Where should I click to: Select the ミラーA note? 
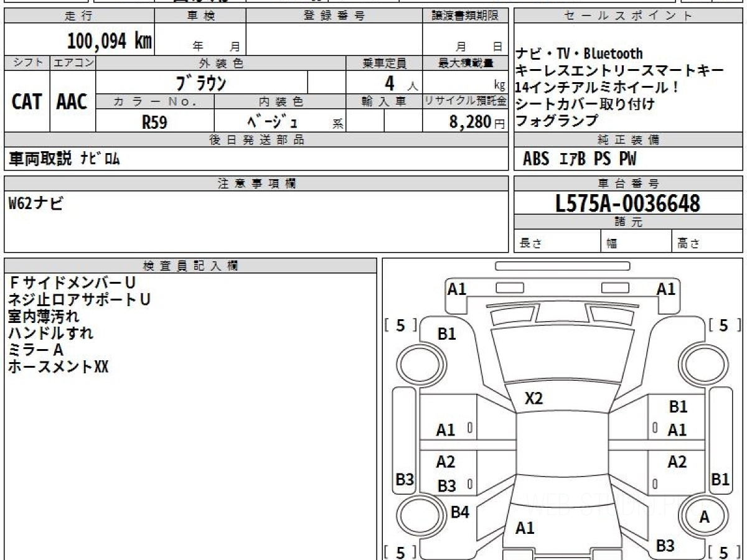pyautogui.click(x=36, y=350)
